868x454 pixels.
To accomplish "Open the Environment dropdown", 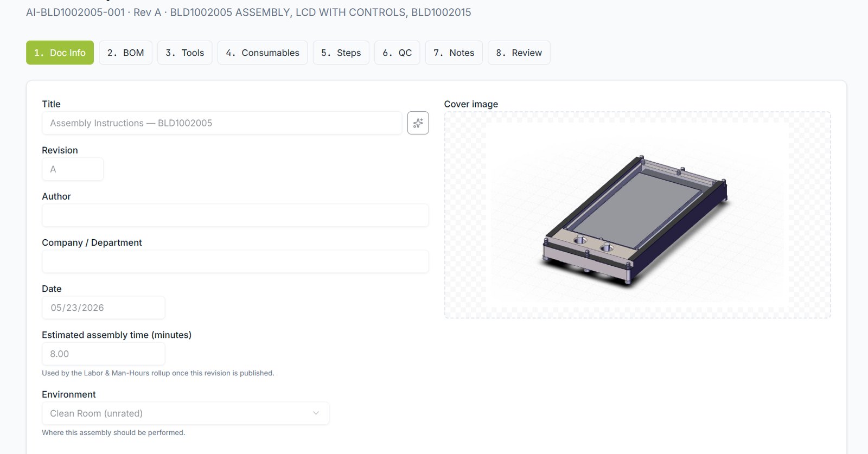I will (x=186, y=413).
